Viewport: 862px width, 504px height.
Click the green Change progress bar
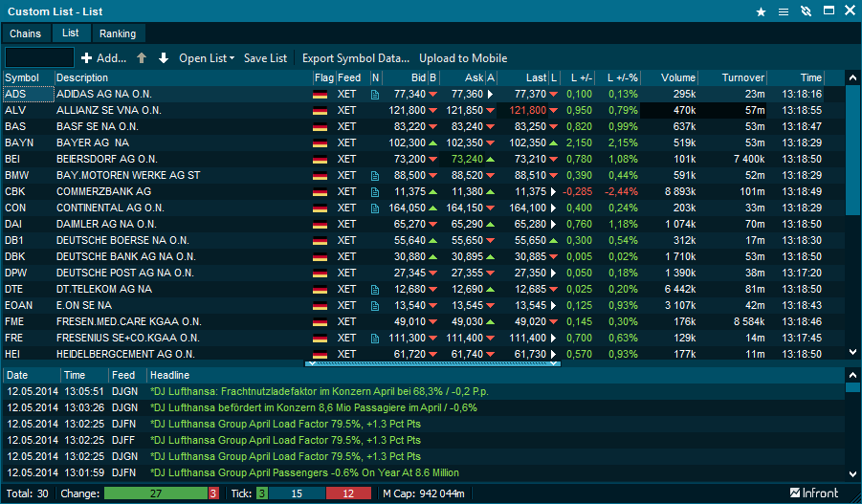[x=155, y=493]
